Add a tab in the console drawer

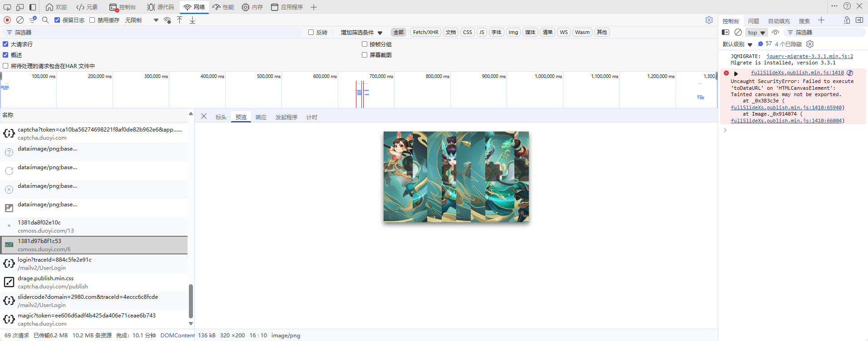tap(821, 20)
